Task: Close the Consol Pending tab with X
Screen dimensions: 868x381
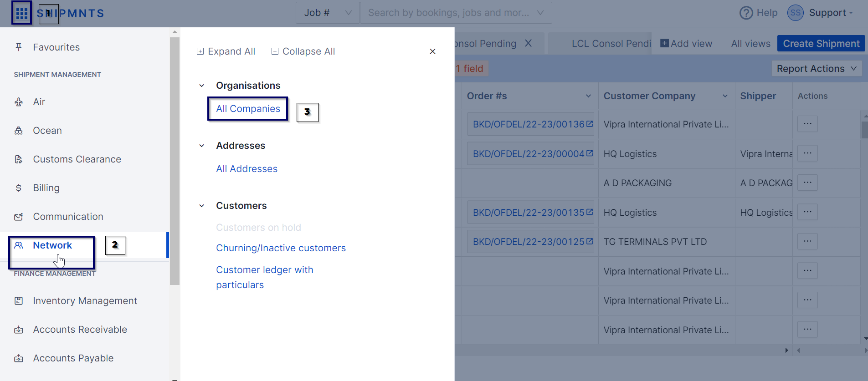Action: point(528,43)
